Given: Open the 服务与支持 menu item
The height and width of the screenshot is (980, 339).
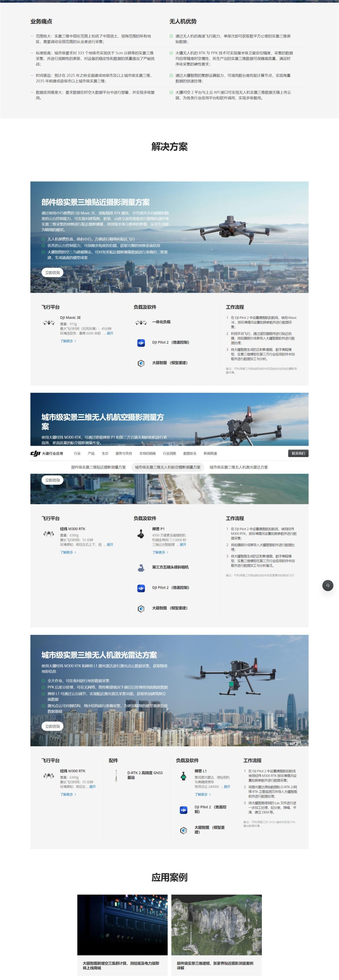Looking at the screenshot, I should coord(124,453).
